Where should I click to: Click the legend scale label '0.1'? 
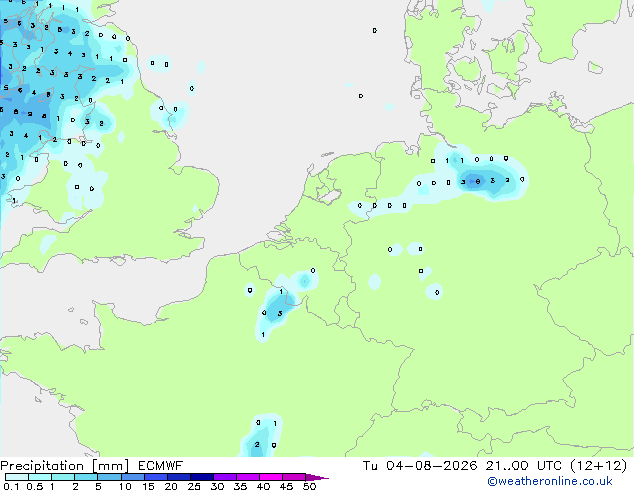[x=11, y=486]
